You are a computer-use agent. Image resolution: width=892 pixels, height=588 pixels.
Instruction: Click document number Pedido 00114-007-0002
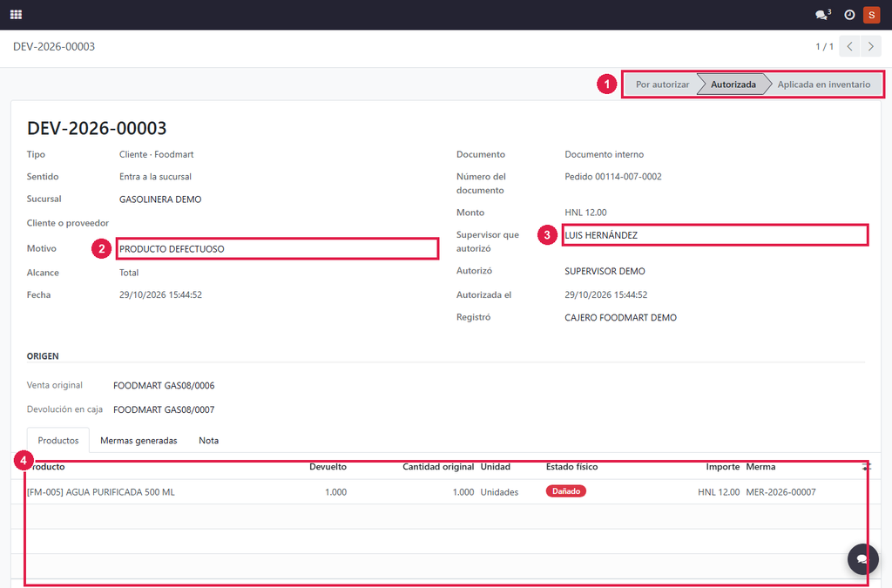613,177
